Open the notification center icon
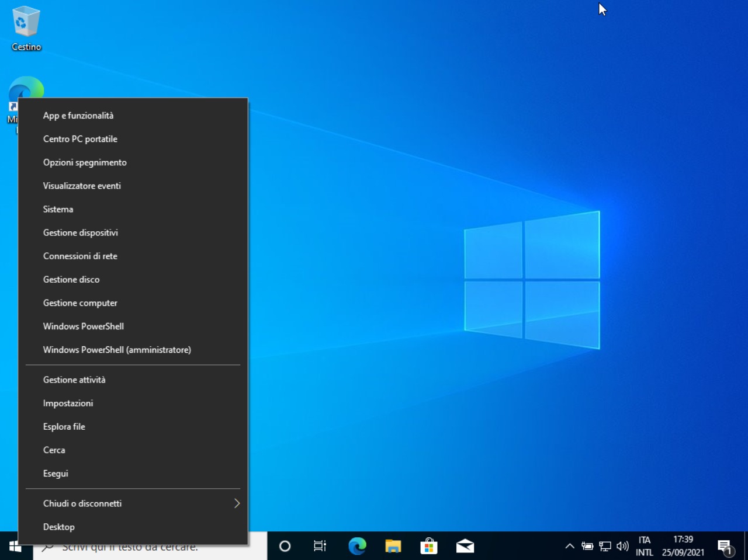748x560 pixels. [725, 547]
